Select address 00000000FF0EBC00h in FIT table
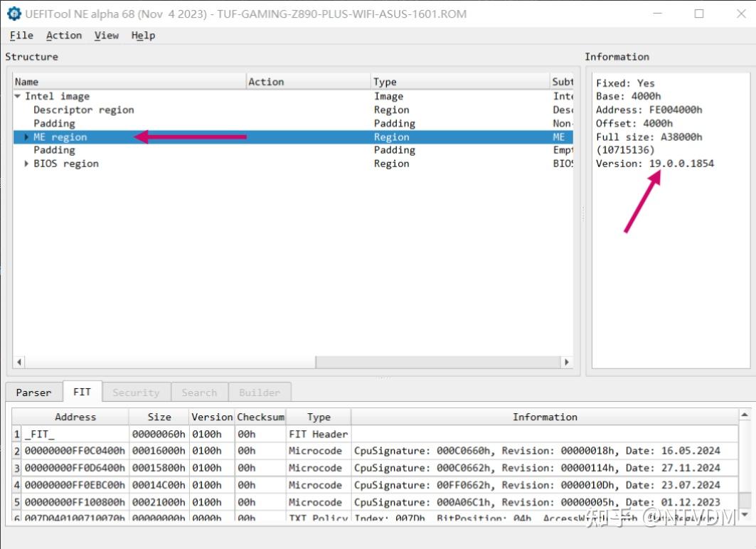This screenshot has width=756, height=549. coord(75,485)
